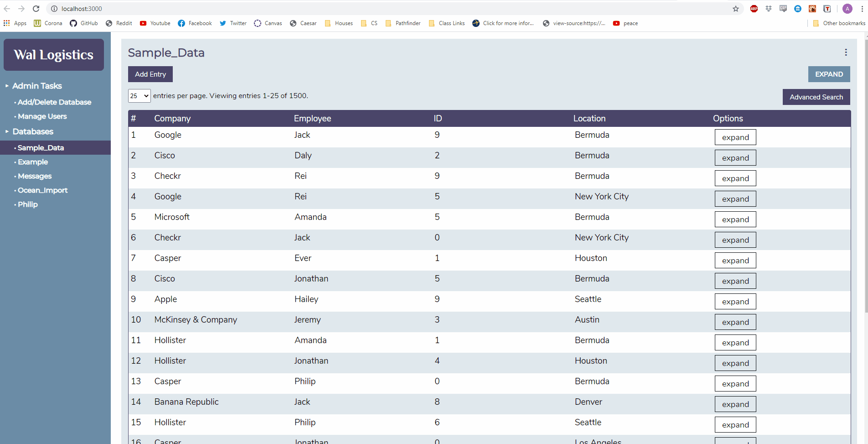Open the view-source bookmark
Screen dimensions: 868x444
(x=574, y=23)
